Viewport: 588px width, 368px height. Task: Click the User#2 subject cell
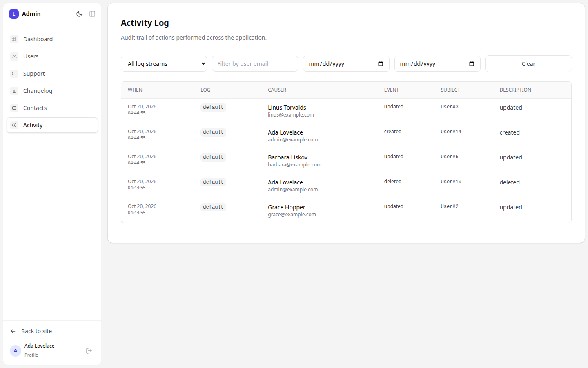[450, 206]
